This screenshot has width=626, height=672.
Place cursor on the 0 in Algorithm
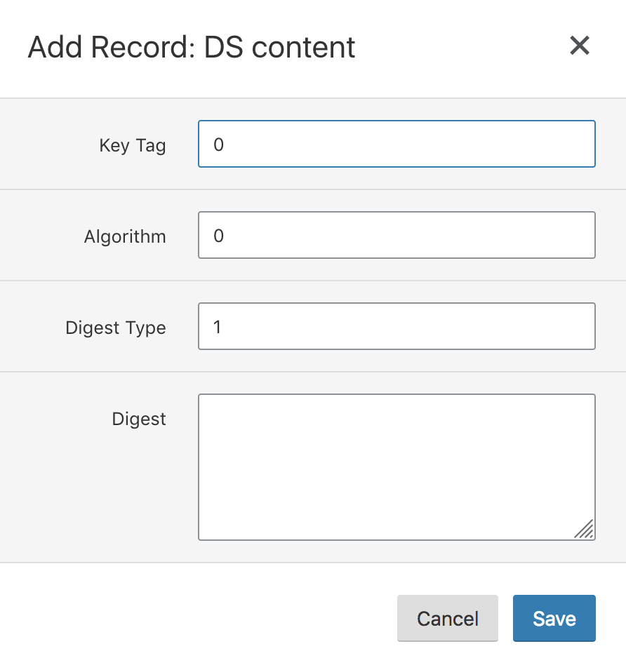(218, 236)
